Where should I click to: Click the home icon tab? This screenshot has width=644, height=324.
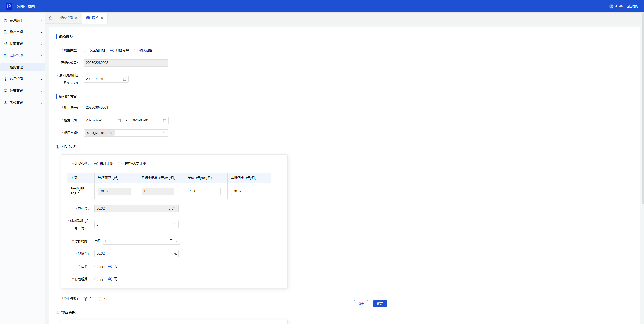click(51, 18)
